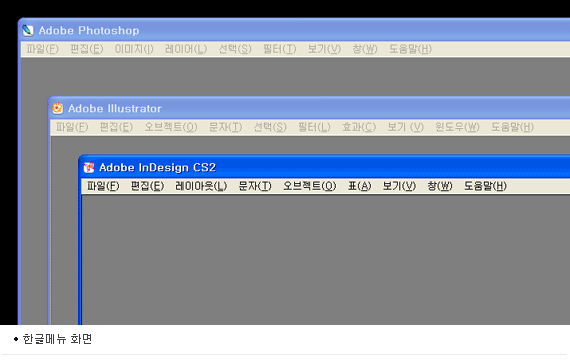The height and width of the screenshot is (362, 570).
Task: Open 도움말(H) menu in InDesign window
Action: coord(485,186)
